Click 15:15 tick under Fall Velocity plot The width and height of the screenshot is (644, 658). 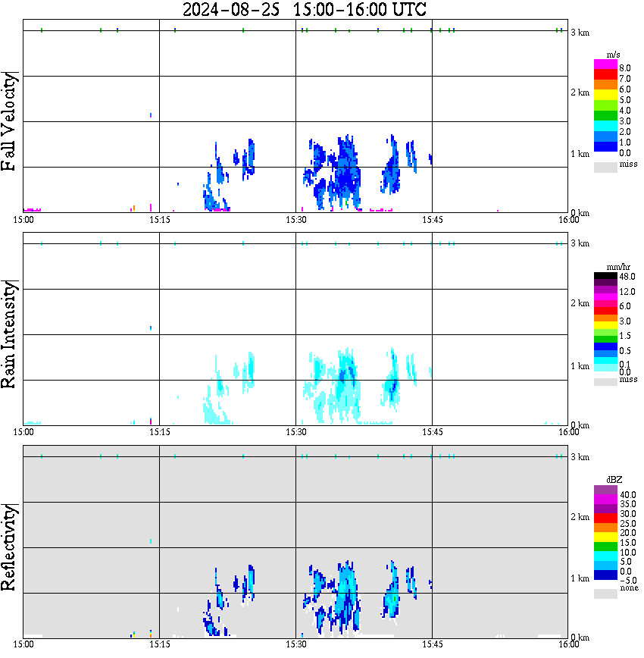[159, 220]
